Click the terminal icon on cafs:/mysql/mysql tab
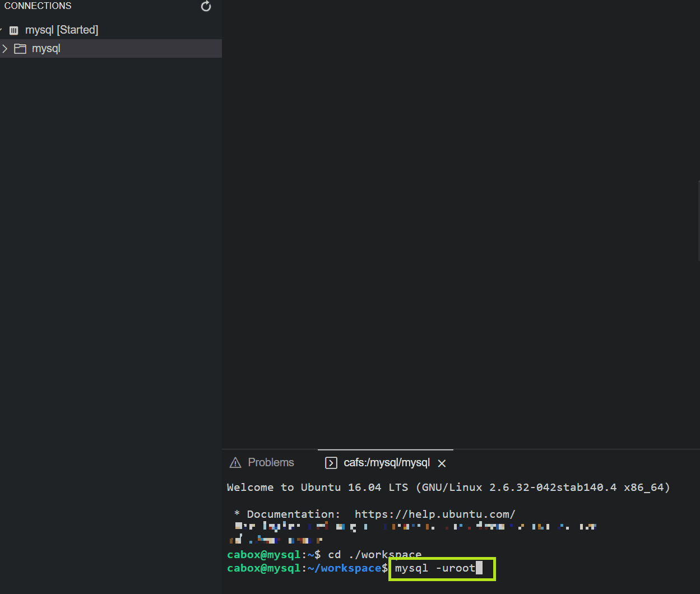The height and width of the screenshot is (594, 700). click(x=331, y=463)
